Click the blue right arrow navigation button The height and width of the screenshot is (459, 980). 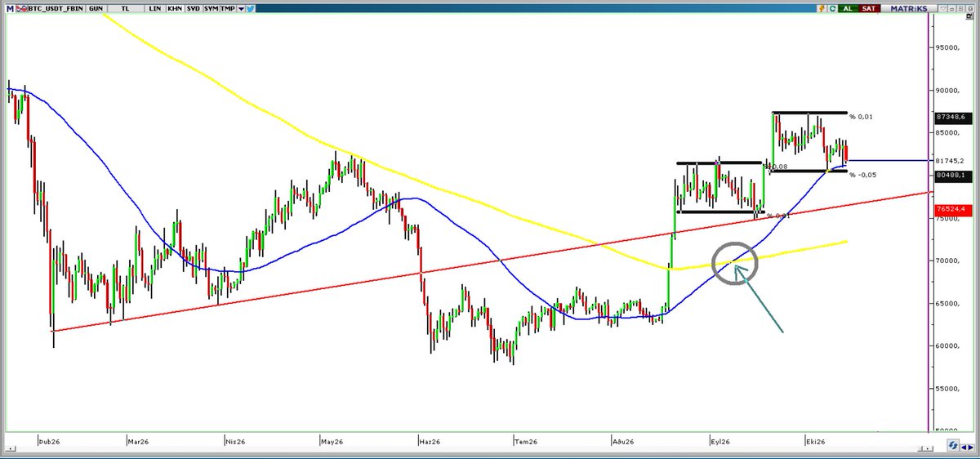pyautogui.click(x=971, y=447)
